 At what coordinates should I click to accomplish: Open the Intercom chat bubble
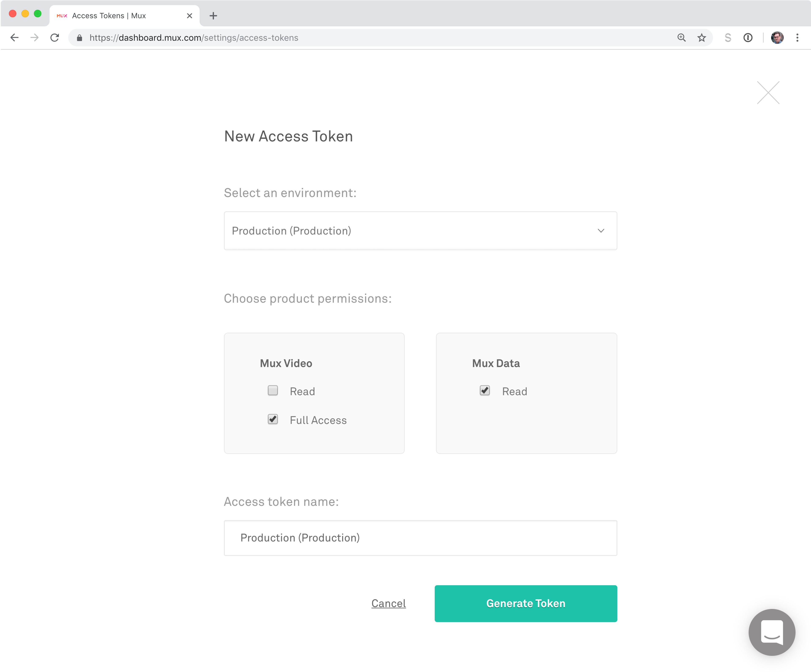pyautogui.click(x=772, y=632)
